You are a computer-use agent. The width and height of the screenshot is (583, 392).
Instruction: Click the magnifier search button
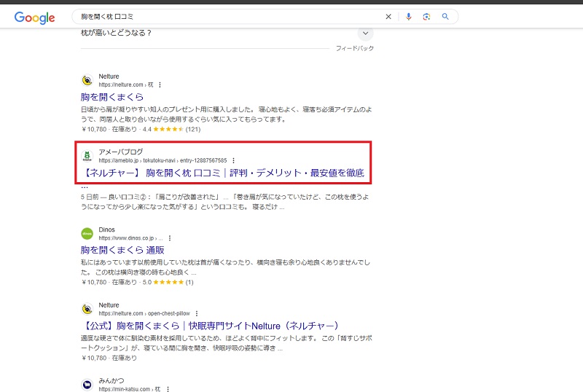click(x=445, y=16)
